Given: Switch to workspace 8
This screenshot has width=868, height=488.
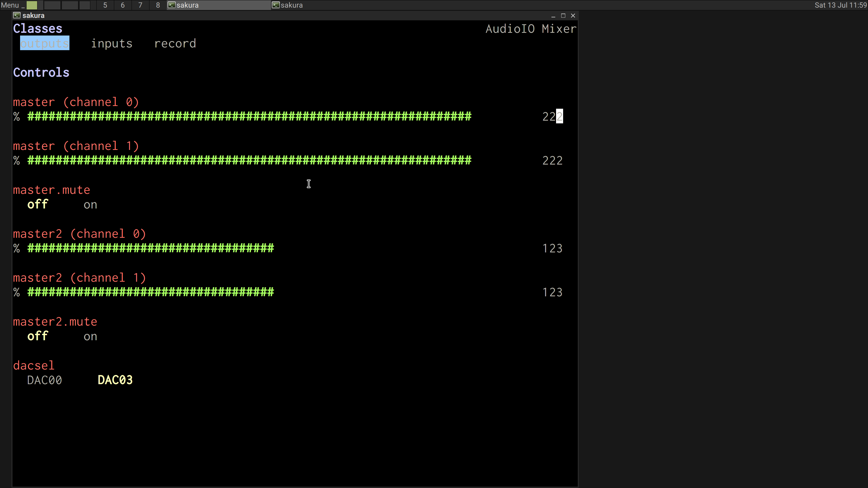Looking at the screenshot, I should point(158,5).
